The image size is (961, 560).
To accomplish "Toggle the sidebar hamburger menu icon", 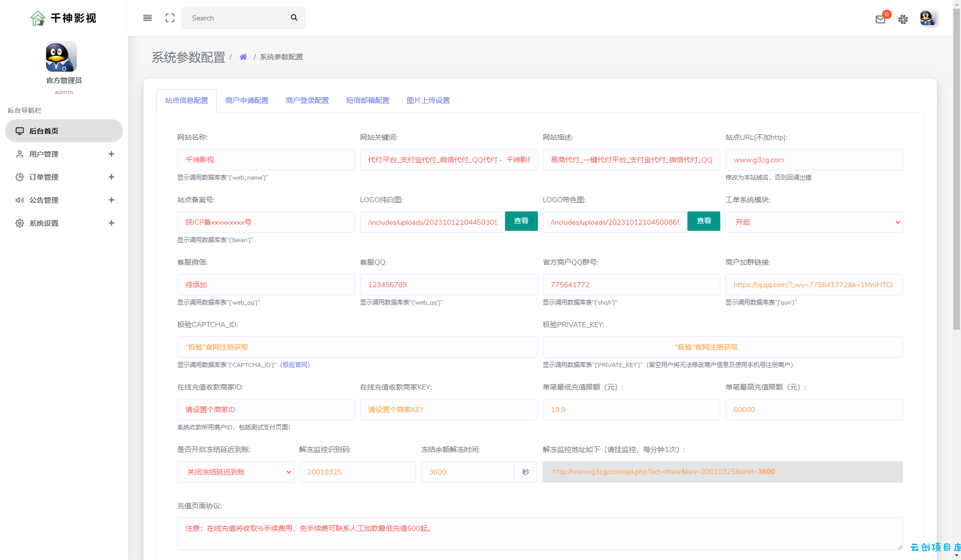I will coord(148,18).
